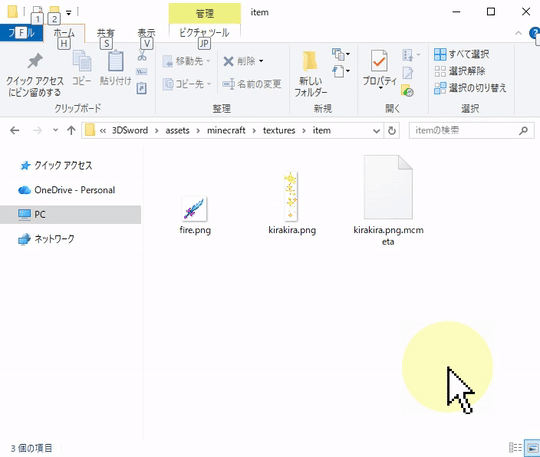Click Select all
540x457 pixels.
tap(461, 54)
